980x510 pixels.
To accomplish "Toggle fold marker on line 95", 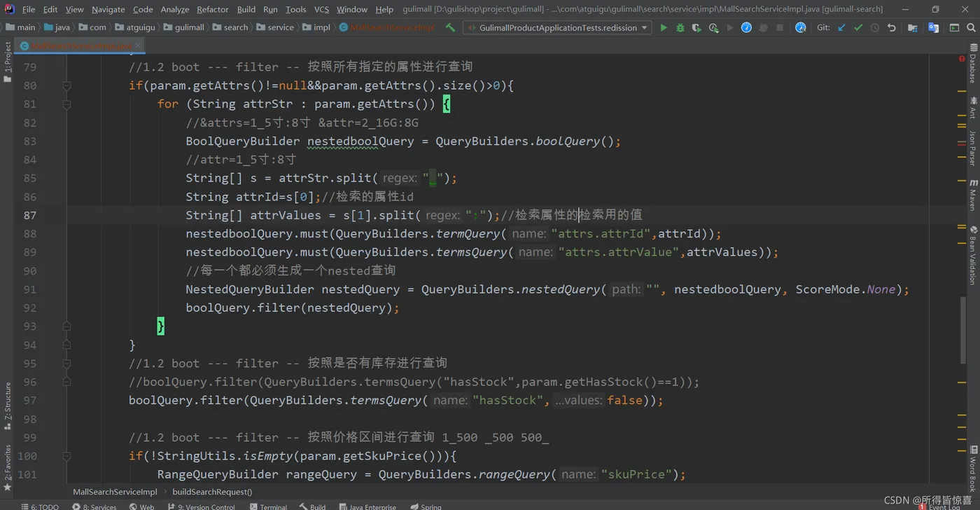I will point(66,364).
